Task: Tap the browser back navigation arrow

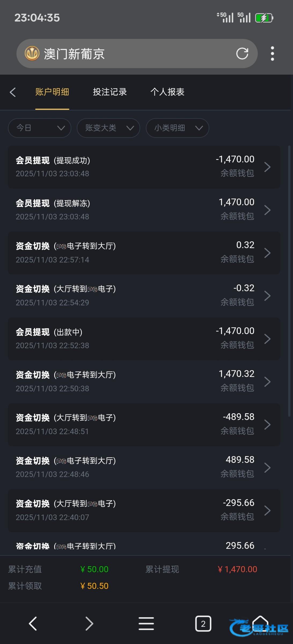Action: (33, 623)
